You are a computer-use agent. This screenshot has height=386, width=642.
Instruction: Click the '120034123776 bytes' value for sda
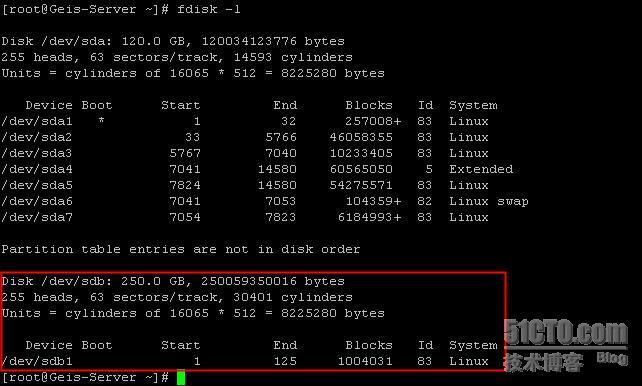tap(273, 41)
